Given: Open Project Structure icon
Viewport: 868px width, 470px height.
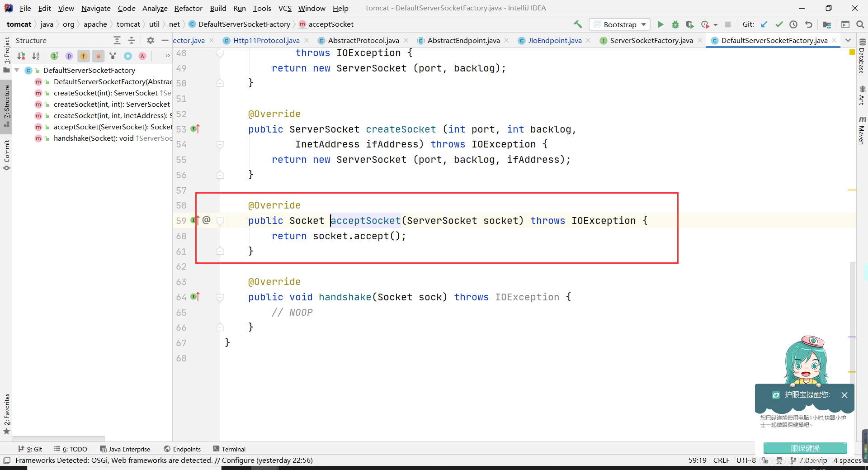Looking at the screenshot, I should 827,24.
